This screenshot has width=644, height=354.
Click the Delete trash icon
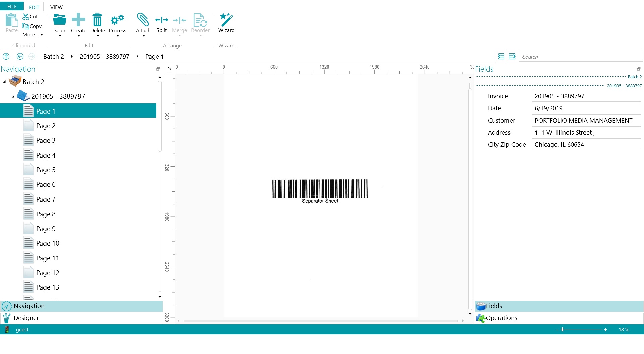(97, 20)
